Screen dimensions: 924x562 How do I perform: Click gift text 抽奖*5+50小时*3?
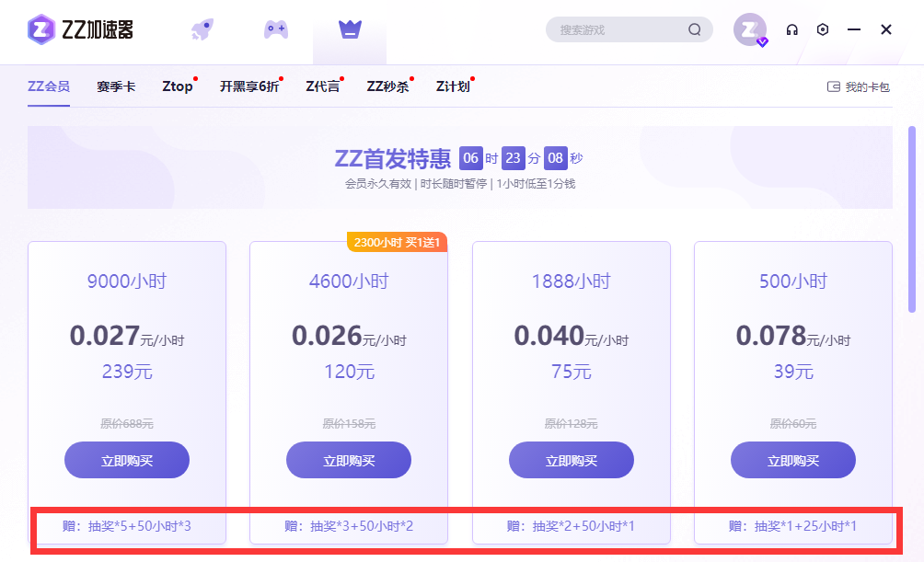140,526
